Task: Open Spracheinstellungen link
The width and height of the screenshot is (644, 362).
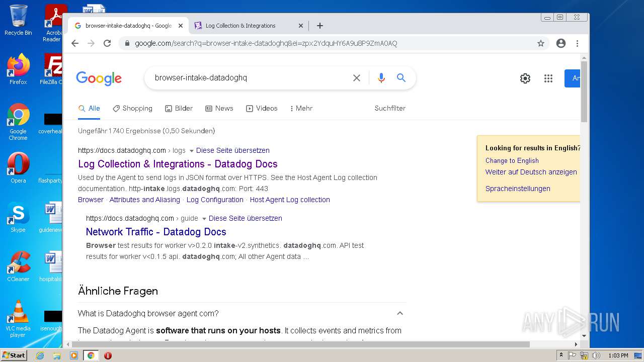Action: pyautogui.click(x=518, y=189)
